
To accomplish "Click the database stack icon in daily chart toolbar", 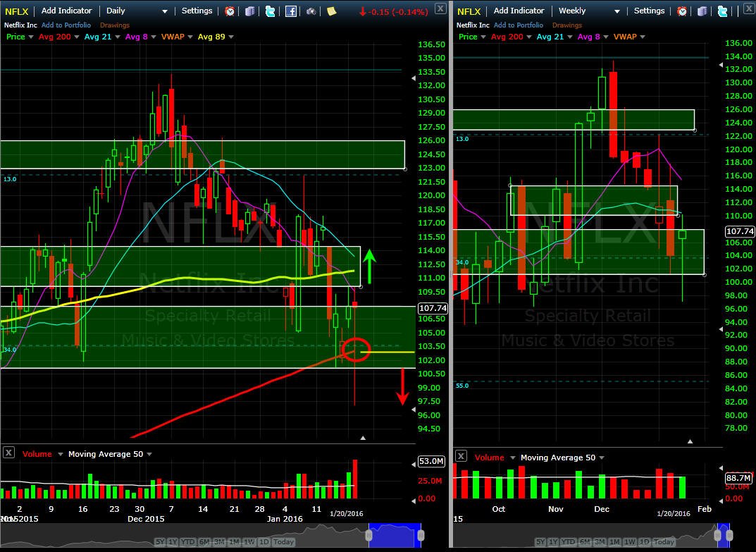I will click(x=249, y=11).
